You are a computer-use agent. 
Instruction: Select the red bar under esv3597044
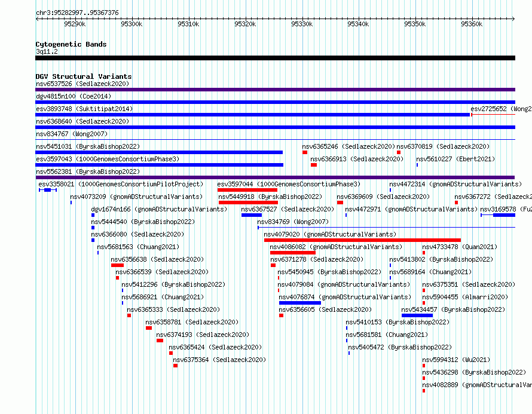247,190
